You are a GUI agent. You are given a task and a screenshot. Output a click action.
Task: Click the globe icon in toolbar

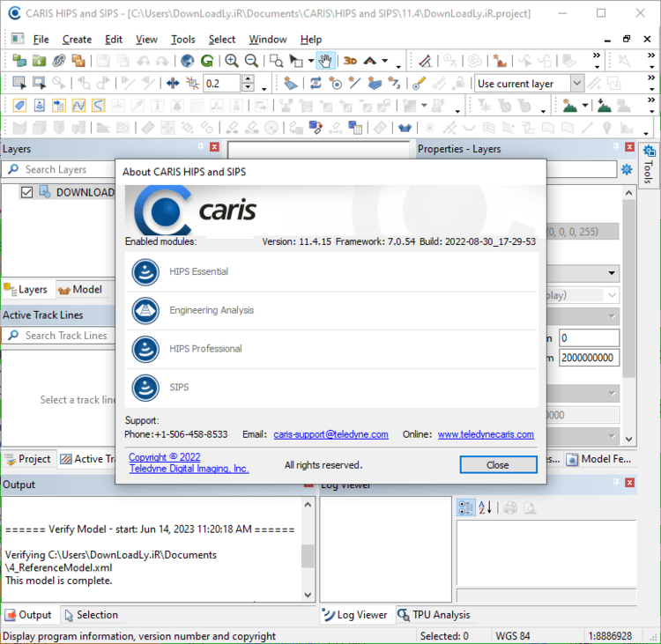coord(187,61)
